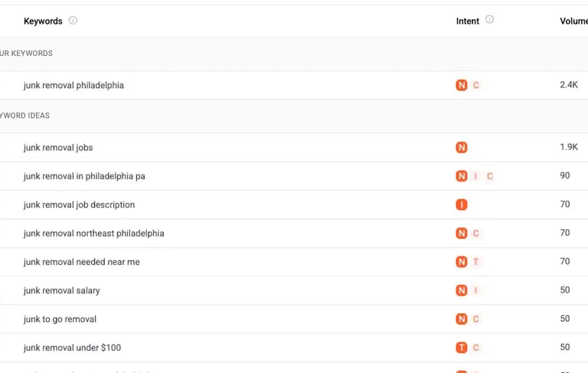Click info icon beside Intent header

(489, 19)
